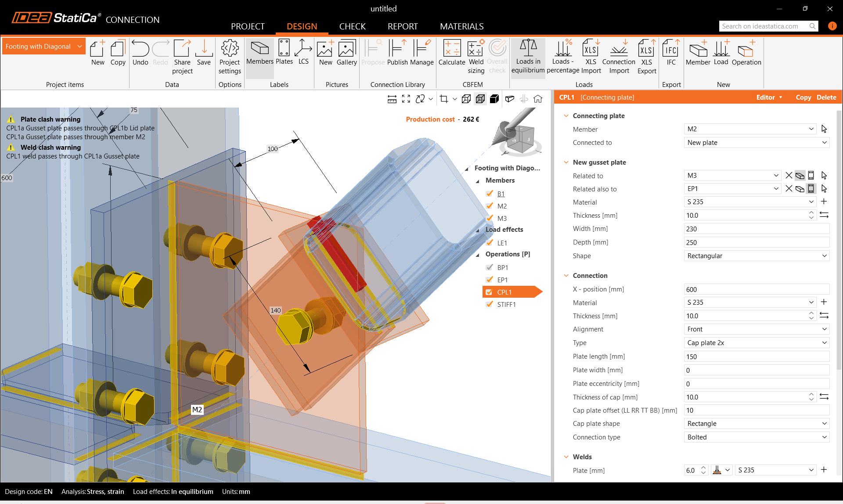Add a new Member
Screen dimensions: 843x504
(x=698, y=53)
